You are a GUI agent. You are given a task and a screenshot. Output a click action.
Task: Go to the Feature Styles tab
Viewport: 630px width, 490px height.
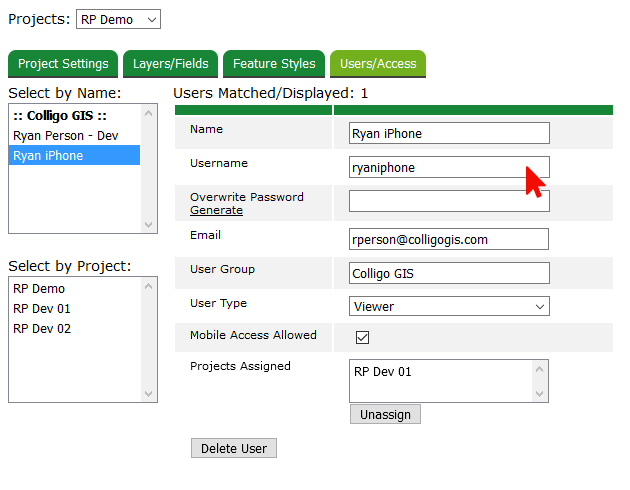[x=274, y=64]
